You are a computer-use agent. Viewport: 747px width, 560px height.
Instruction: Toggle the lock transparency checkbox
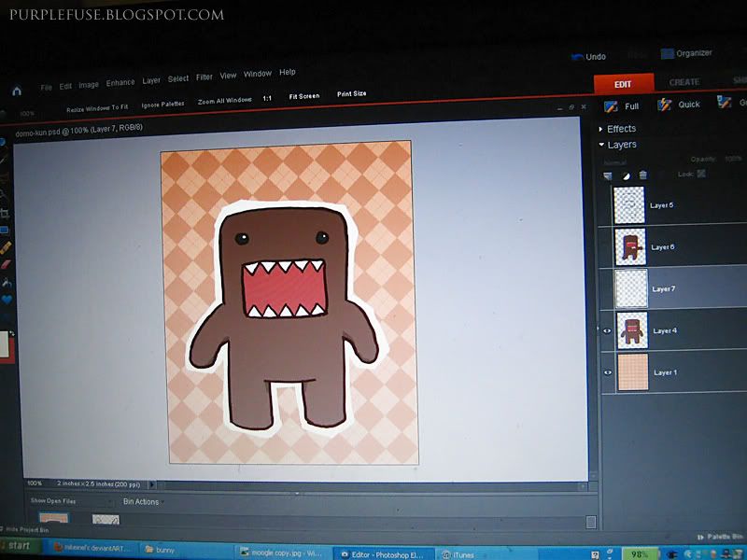pyautogui.click(x=701, y=174)
